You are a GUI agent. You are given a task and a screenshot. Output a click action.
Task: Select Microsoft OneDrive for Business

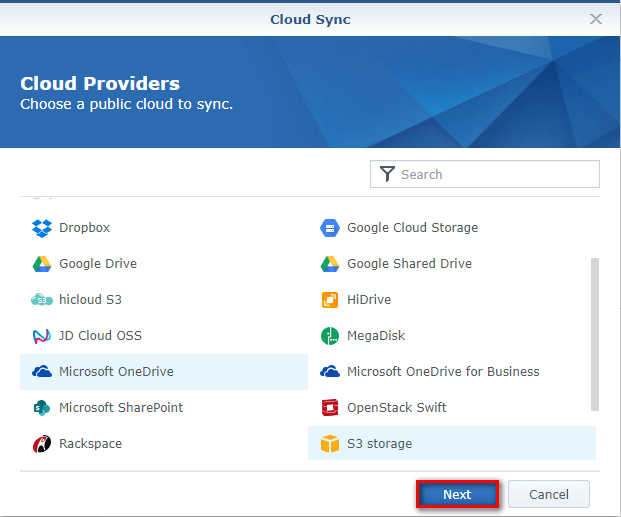pyautogui.click(x=442, y=372)
